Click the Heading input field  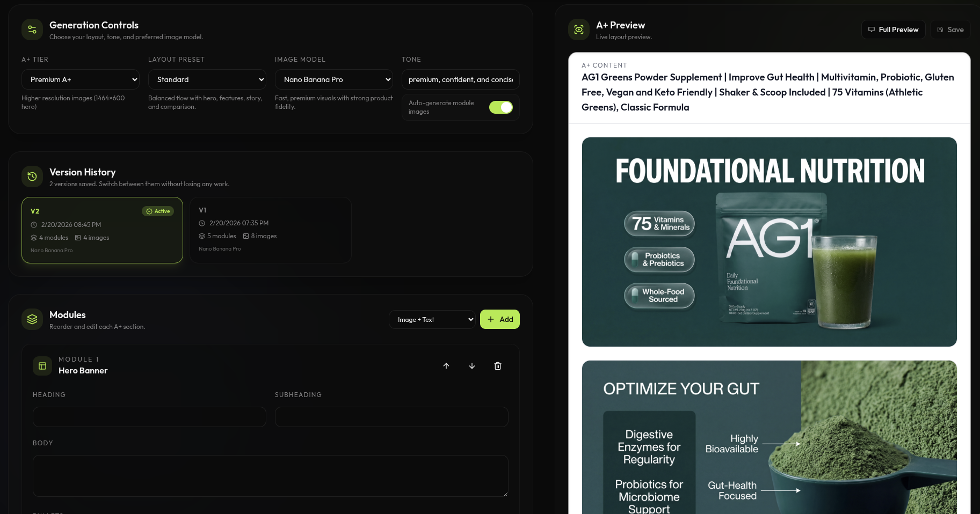point(149,417)
